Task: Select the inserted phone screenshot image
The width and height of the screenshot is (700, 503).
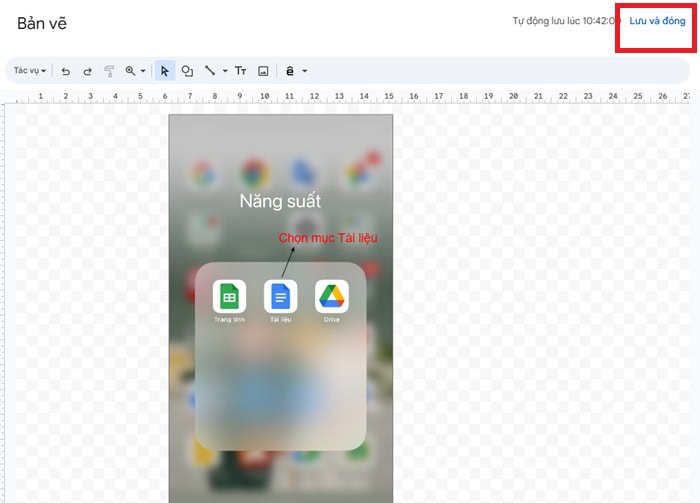Action: (x=281, y=308)
